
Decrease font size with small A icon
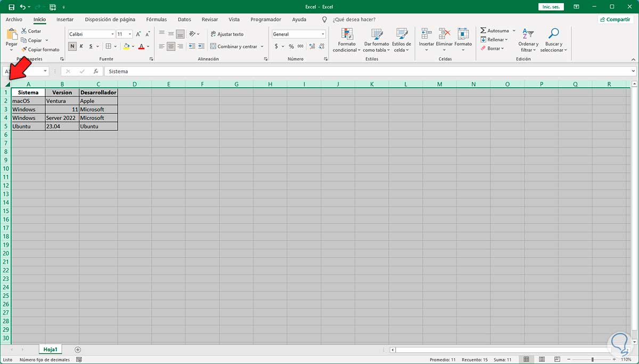pyautogui.click(x=148, y=34)
